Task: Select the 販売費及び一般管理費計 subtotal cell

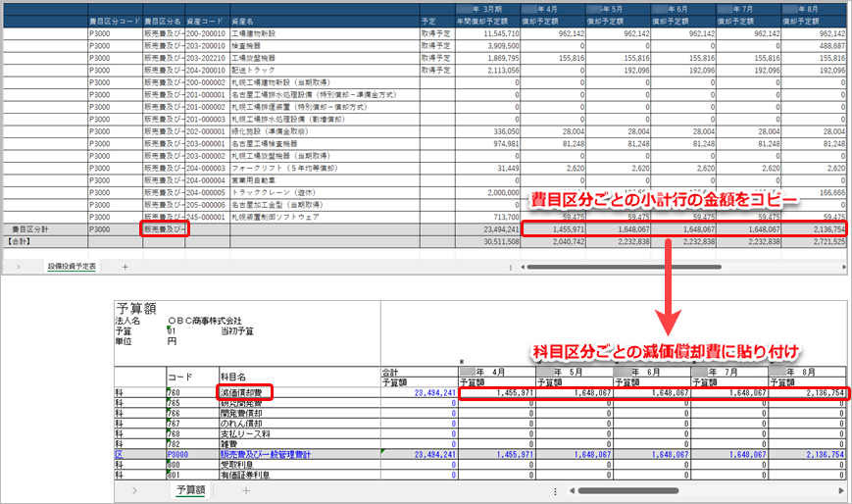Action: pos(300,455)
